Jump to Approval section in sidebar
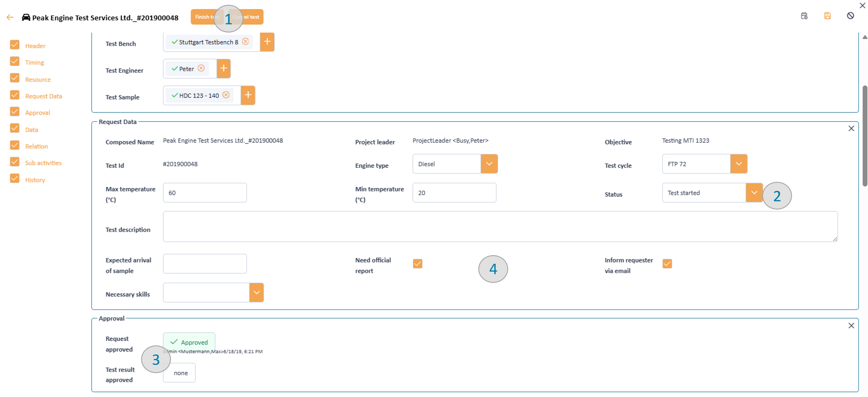868x397 pixels. pyautogui.click(x=37, y=113)
